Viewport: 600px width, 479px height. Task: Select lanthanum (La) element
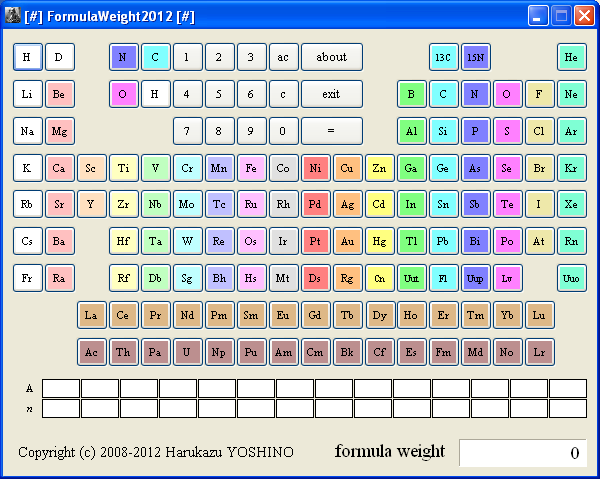[x=91, y=315]
